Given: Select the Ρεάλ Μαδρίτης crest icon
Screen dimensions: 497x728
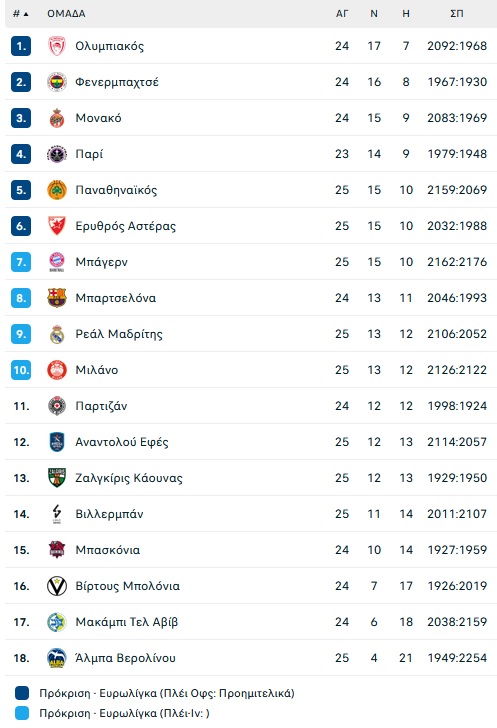Looking at the screenshot, I should pyautogui.click(x=57, y=334).
